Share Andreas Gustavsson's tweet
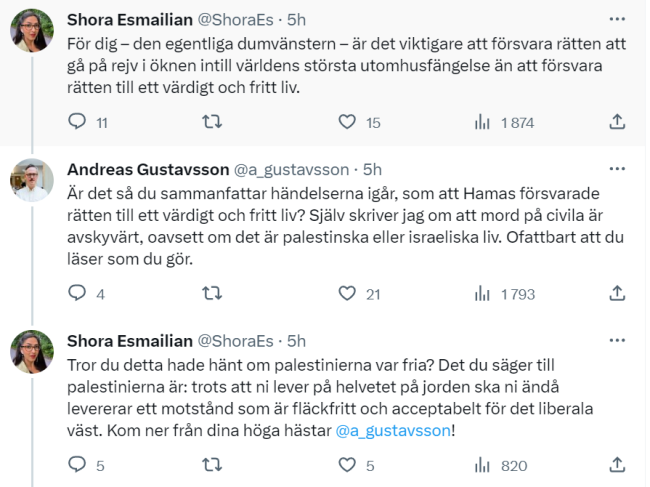Viewport: 650px width, 487px height. (x=617, y=293)
